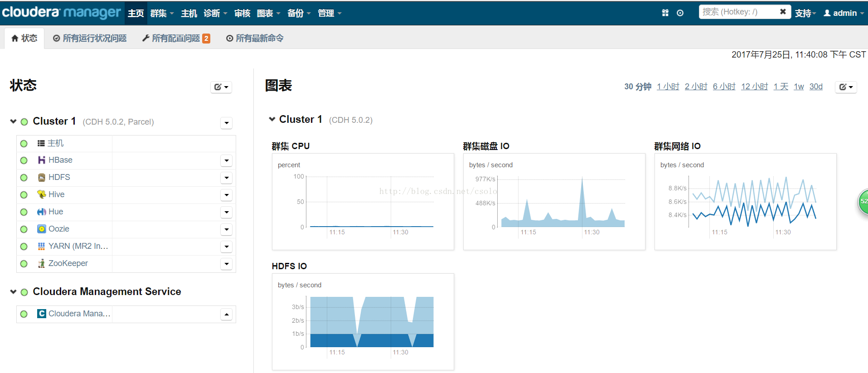Open the Hue actions dropdown
The image size is (868, 373).
point(227,212)
